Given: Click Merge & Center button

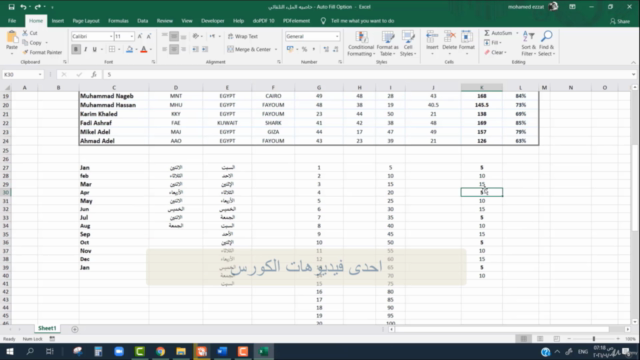Looking at the screenshot, I should [249, 49].
